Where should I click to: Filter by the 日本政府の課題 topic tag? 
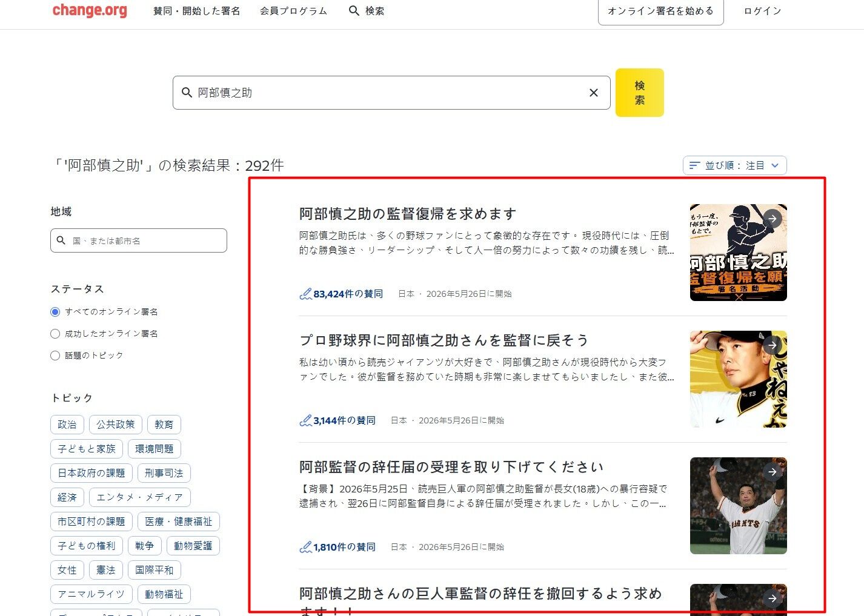coord(91,473)
